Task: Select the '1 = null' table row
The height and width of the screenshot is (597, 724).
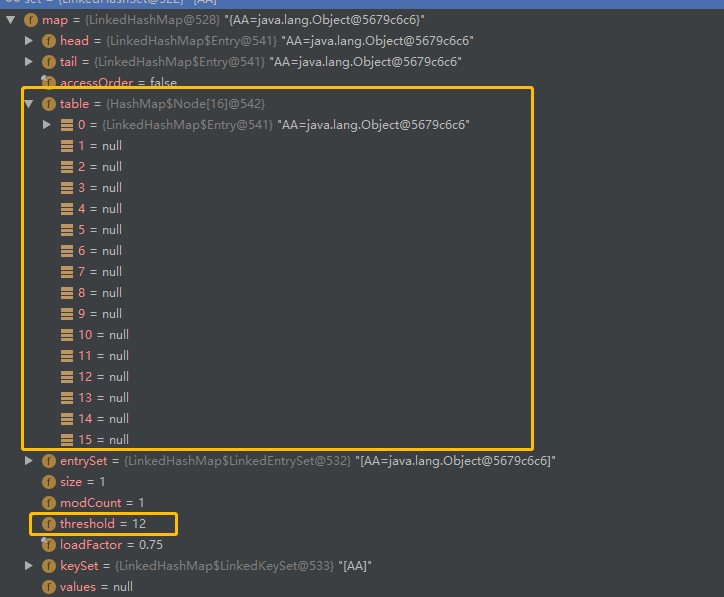Action: (x=91, y=146)
